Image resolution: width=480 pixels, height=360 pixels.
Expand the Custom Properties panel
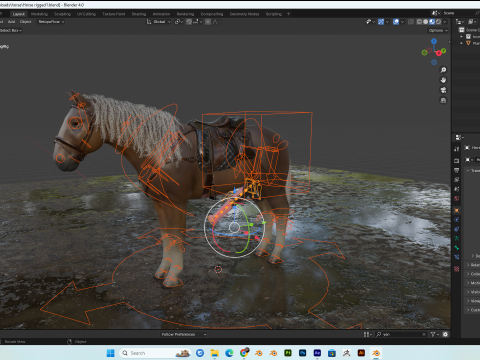(x=473, y=310)
